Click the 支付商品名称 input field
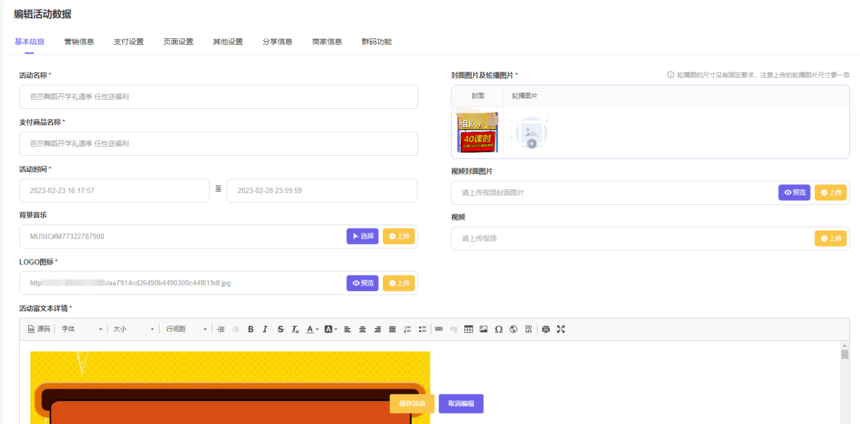860x424 pixels. click(218, 144)
